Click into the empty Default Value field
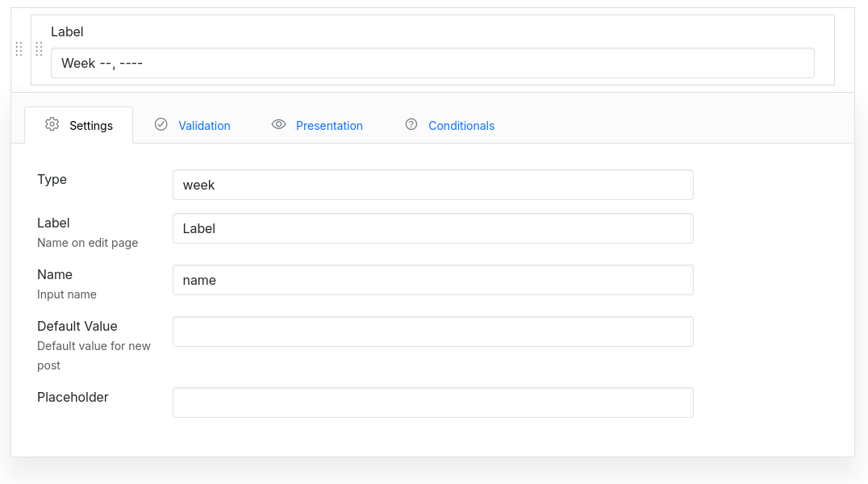Viewport: 868px width, 484px height. pos(432,332)
